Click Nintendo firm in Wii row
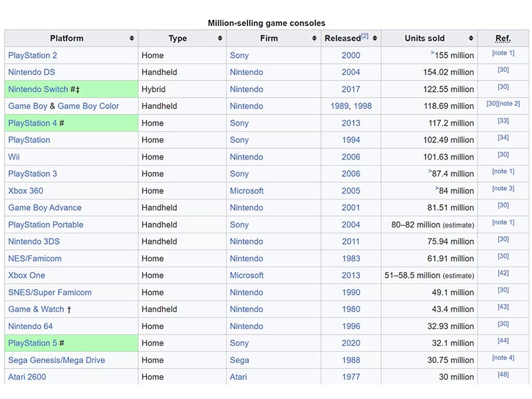The width and height of the screenshot is (532, 399). point(246,157)
